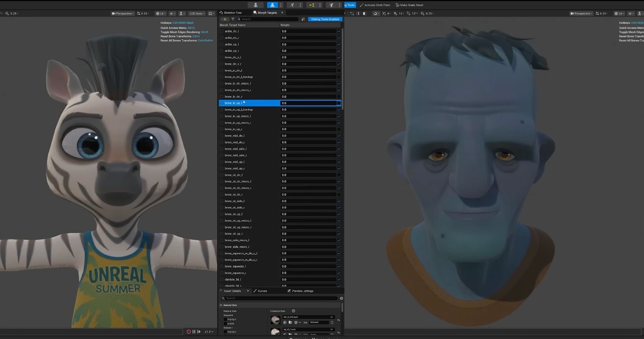Enable Highlight for material Element 0

225,319
